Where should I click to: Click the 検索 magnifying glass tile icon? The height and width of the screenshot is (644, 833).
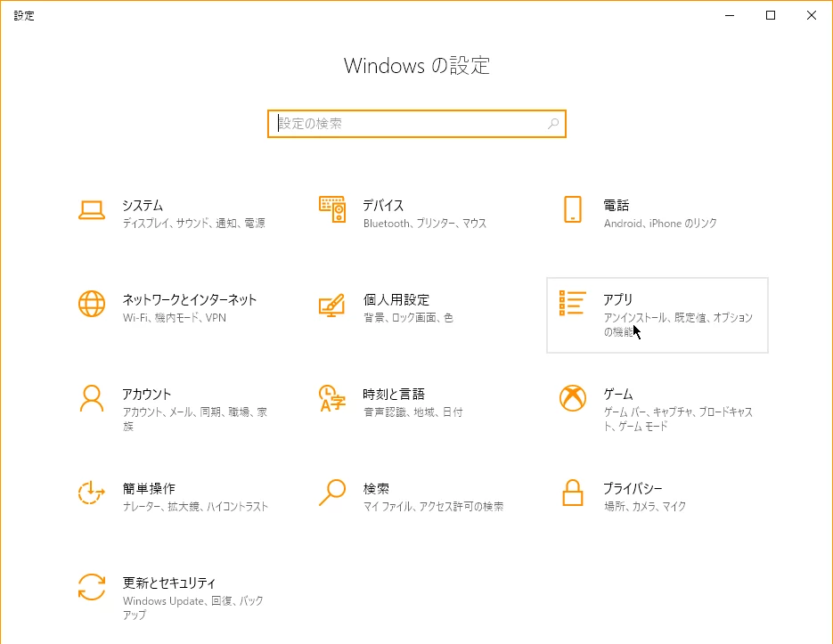332,493
